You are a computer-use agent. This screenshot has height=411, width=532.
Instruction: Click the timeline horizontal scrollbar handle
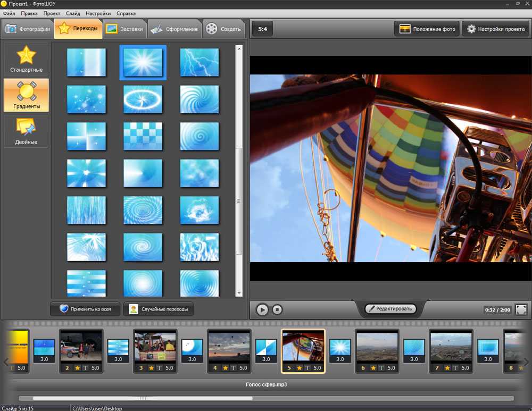143,398
